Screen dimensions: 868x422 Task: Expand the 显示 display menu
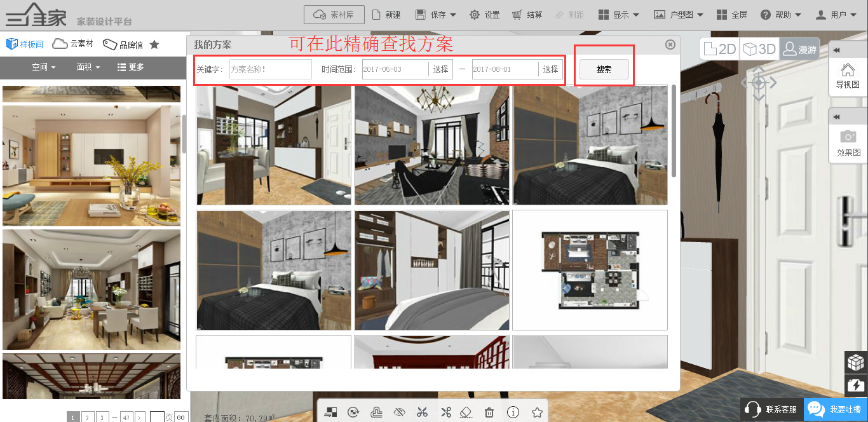pos(618,15)
